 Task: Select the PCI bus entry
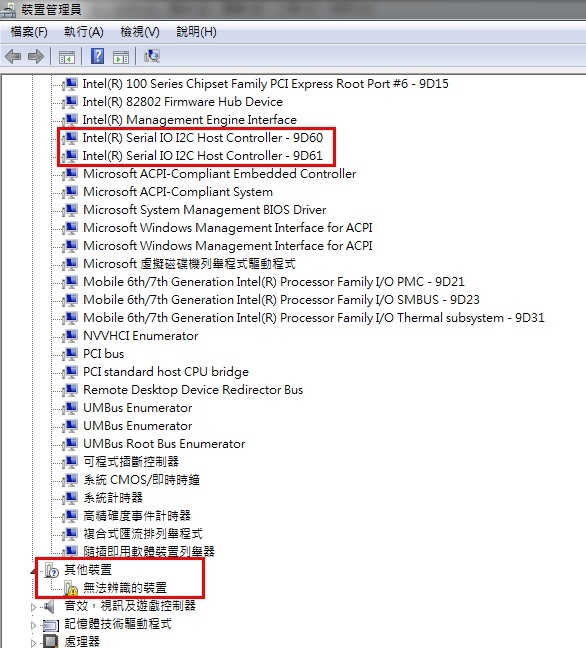[103, 354]
